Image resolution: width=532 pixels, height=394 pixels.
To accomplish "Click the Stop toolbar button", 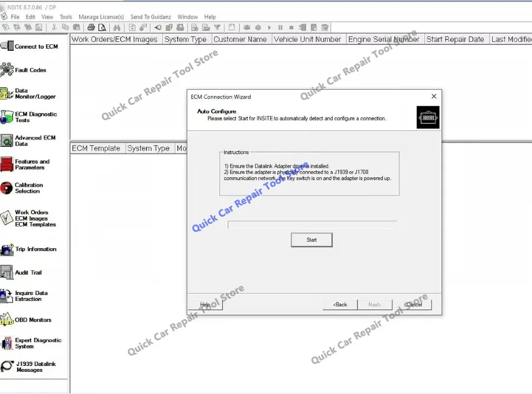I will [x=291, y=28].
